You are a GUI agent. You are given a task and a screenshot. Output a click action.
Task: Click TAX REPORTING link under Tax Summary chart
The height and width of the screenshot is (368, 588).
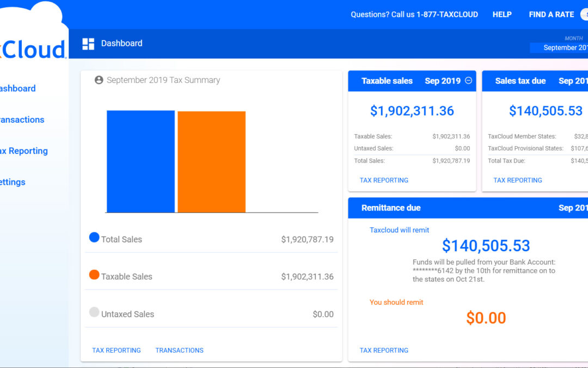[117, 351]
